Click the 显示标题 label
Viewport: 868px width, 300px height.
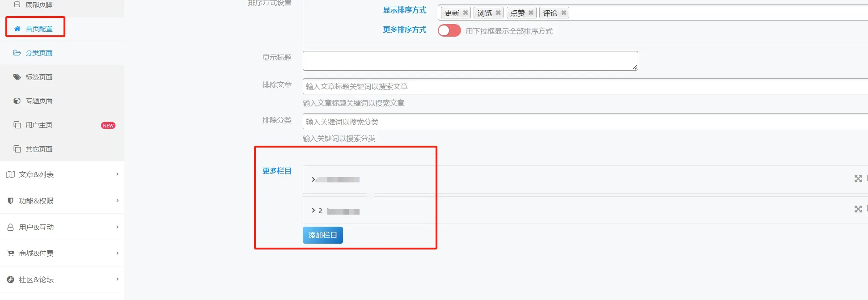point(277,58)
